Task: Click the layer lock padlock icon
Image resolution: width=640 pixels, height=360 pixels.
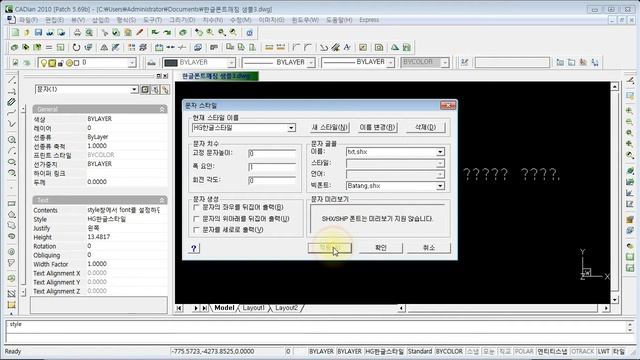Action: click(x=61, y=63)
